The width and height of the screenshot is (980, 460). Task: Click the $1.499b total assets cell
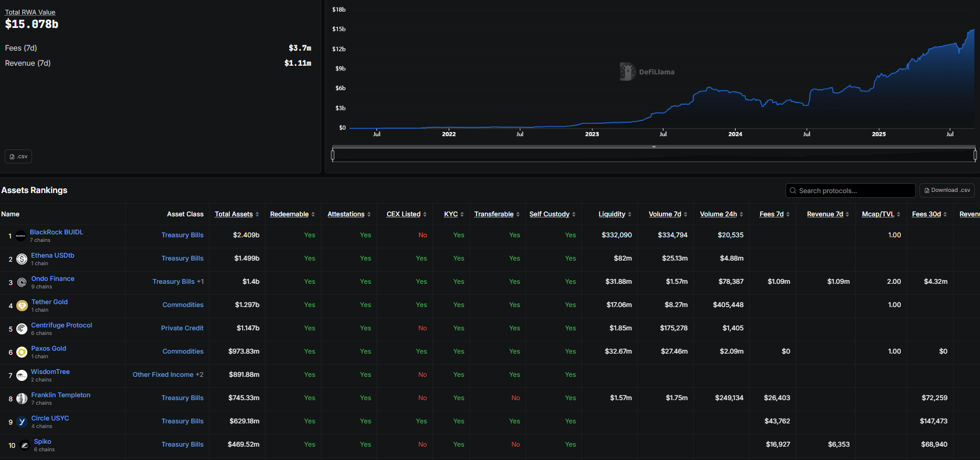pos(247,258)
